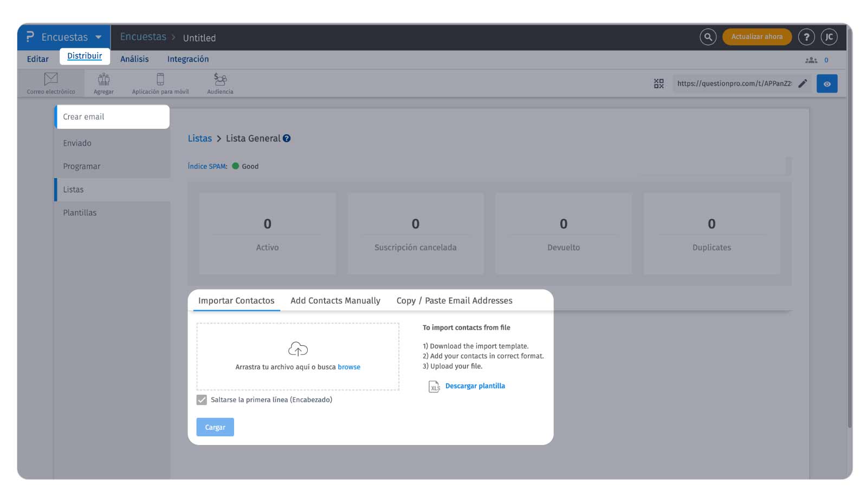Image resolution: width=867 pixels, height=504 pixels.
Task: Click the page vertical scrollbar
Action: [x=849, y=227]
